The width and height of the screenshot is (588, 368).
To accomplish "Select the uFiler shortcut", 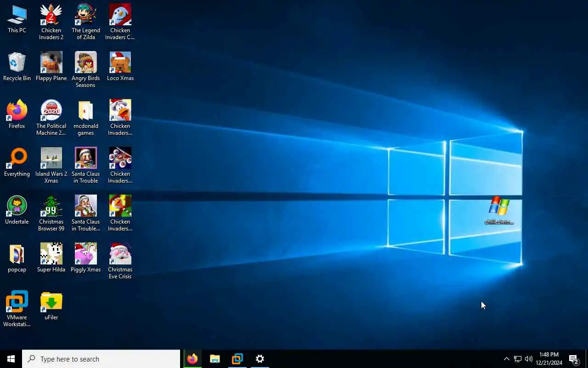I will pos(51,306).
